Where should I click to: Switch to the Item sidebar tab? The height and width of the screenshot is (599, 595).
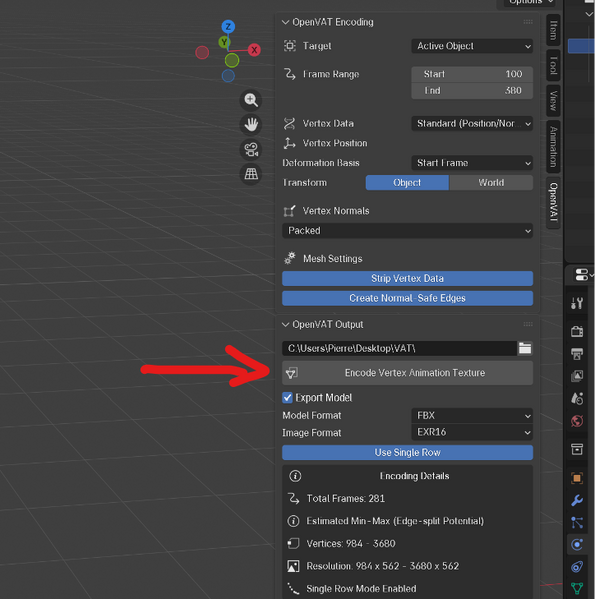[553, 30]
